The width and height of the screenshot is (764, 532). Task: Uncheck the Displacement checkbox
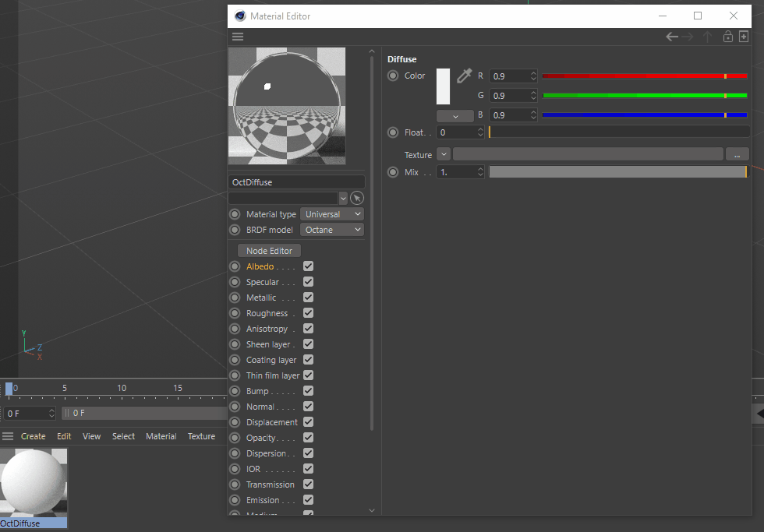pyautogui.click(x=308, y=422)
